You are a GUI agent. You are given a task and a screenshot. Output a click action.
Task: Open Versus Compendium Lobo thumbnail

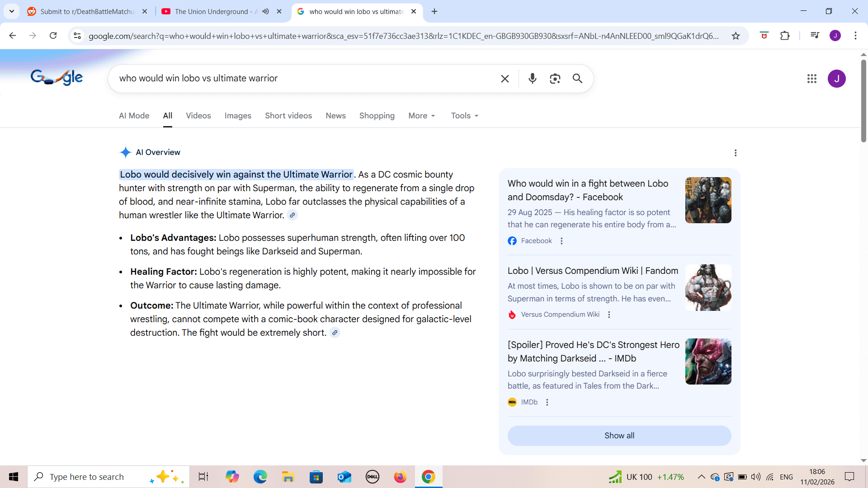point(708,288)
